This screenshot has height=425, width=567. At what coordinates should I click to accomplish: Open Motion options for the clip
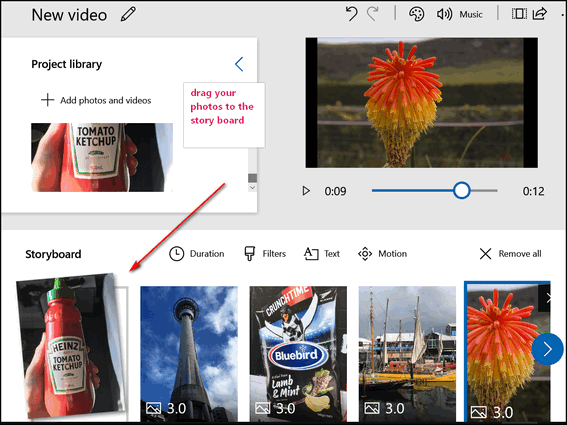(x=382, y=254)
